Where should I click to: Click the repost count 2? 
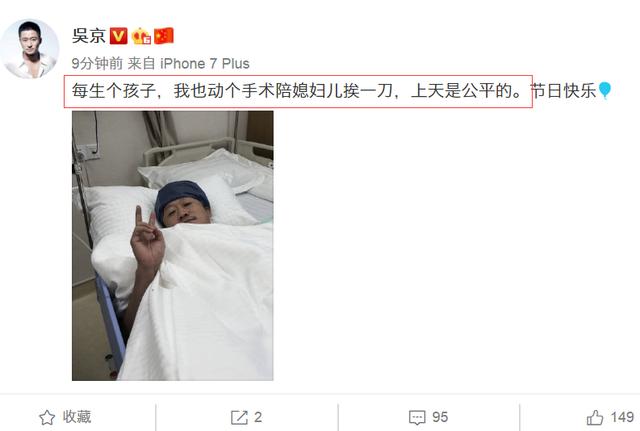click(x=258, y=417)
